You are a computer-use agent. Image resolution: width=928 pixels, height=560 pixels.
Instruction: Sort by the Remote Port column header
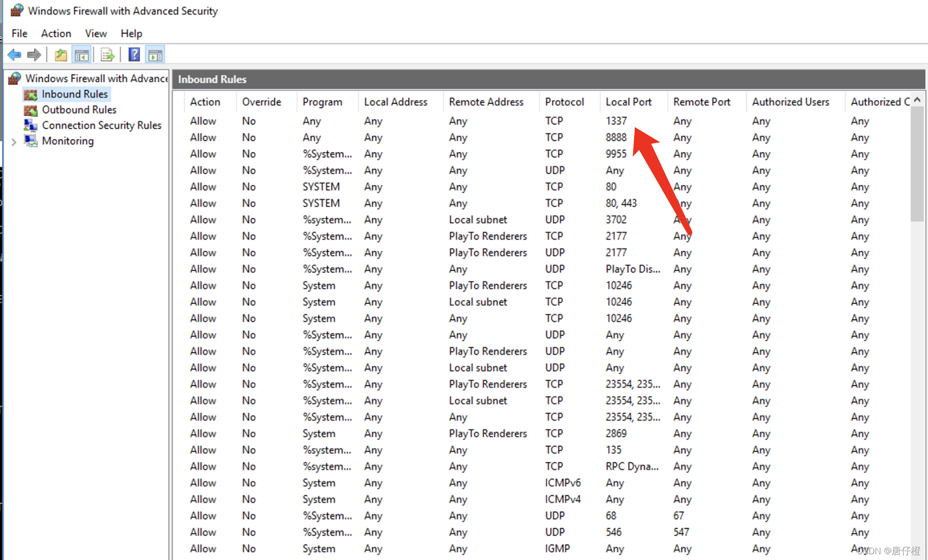(x=702, y=102)
